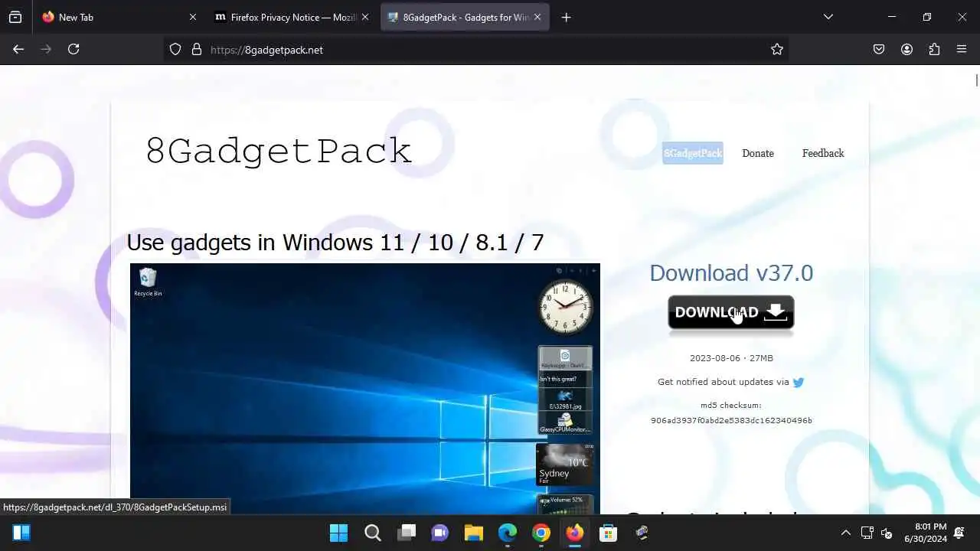Click the gadgets desktop screenshot image
This screenshot has height=551, width=980.
click(x=365, y=388)
